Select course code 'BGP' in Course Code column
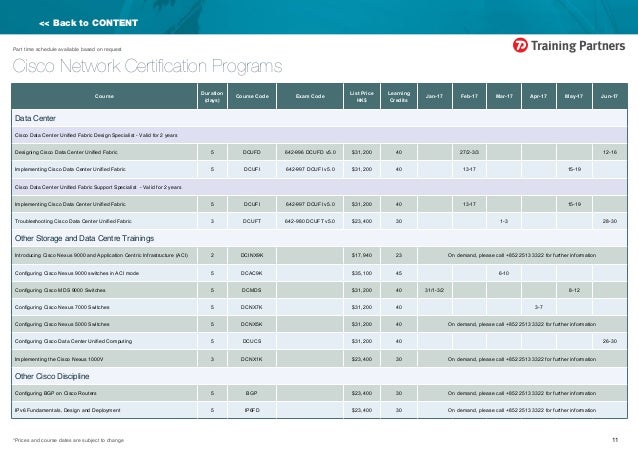This screenshot has height=452, width=638. pyautogui.click(x=252, y=393)
